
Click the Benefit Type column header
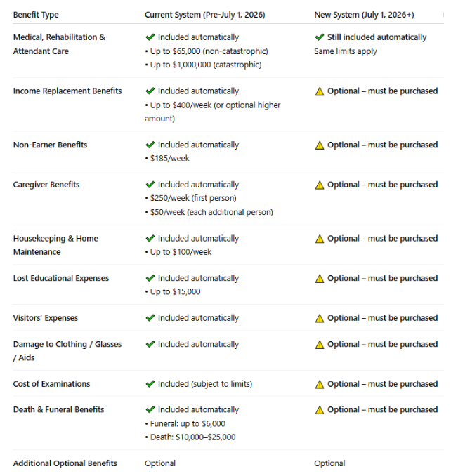tap(36, 15)
